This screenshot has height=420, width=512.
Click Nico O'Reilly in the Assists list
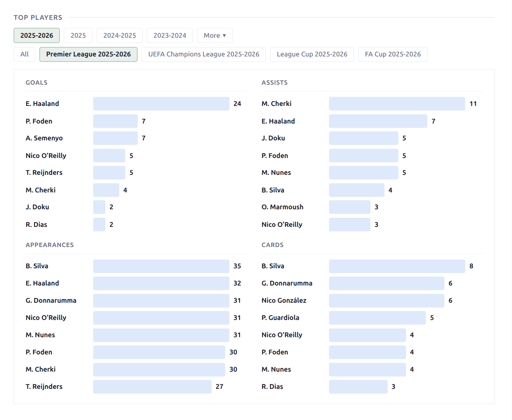pos(282,225)
